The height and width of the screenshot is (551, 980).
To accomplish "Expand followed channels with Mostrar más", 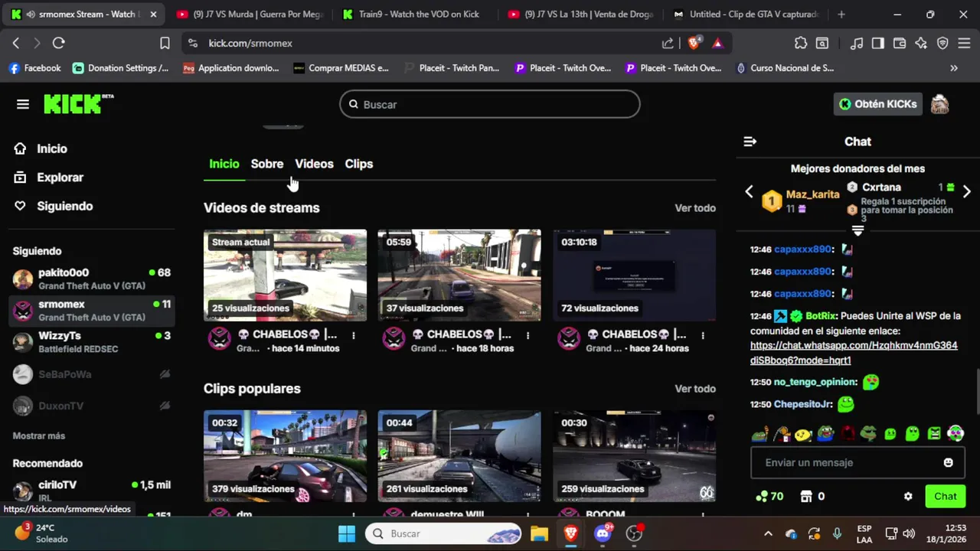I will point(39,435).
